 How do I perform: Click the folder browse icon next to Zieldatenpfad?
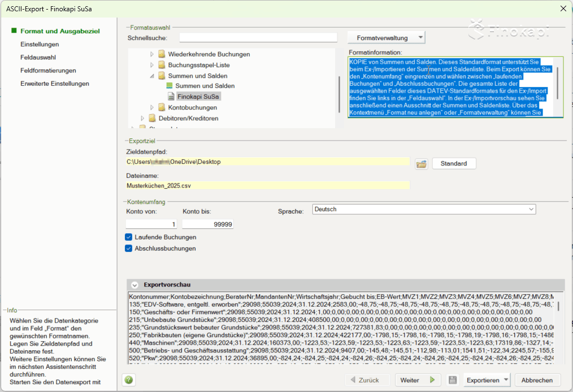(422, 164)
